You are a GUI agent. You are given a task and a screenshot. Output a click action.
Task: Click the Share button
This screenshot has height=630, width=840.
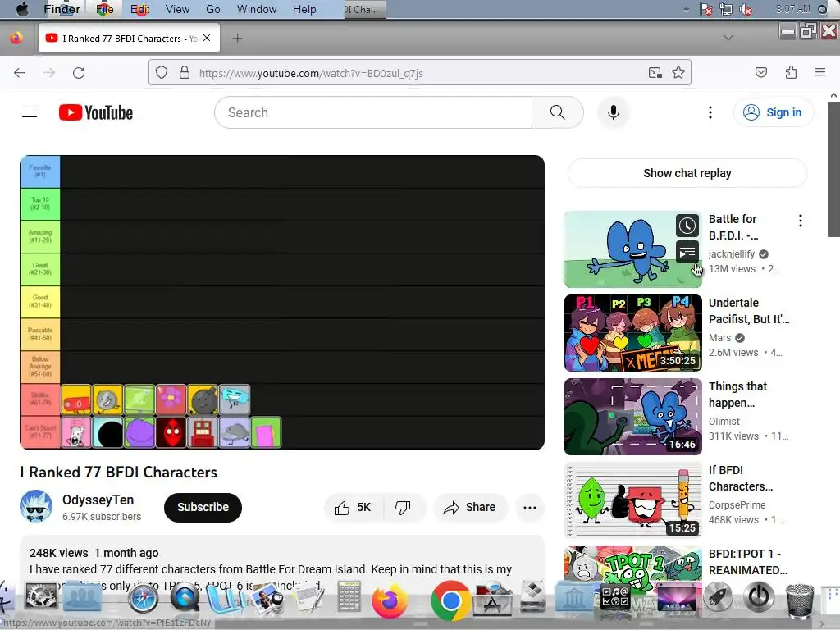[x=470, y=507]
